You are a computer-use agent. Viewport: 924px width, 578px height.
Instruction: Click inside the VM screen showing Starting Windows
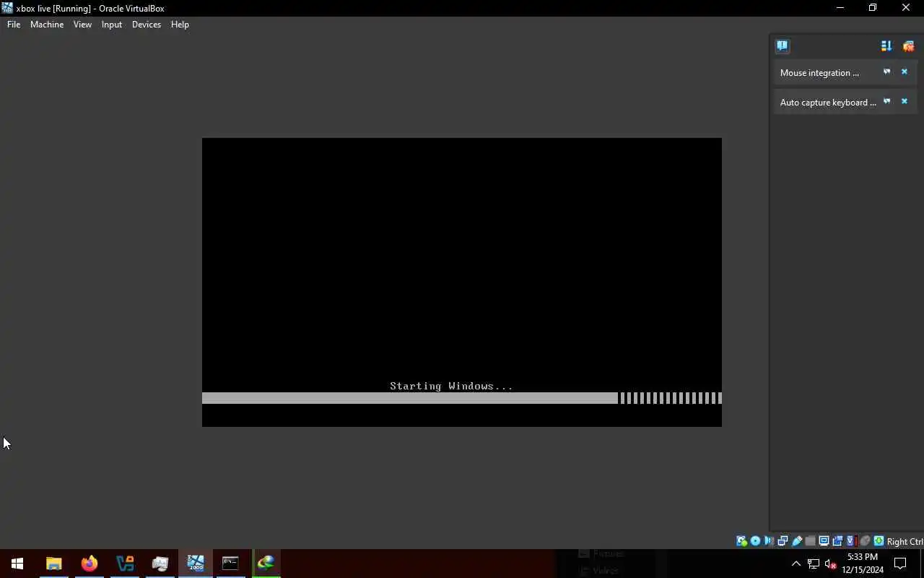pos(462,282)
